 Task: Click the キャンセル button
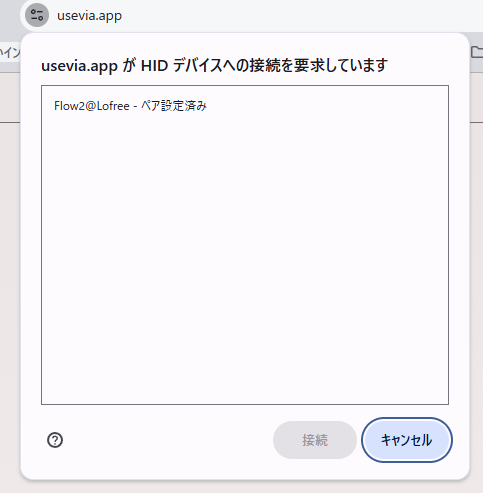[x=407, y=440]
